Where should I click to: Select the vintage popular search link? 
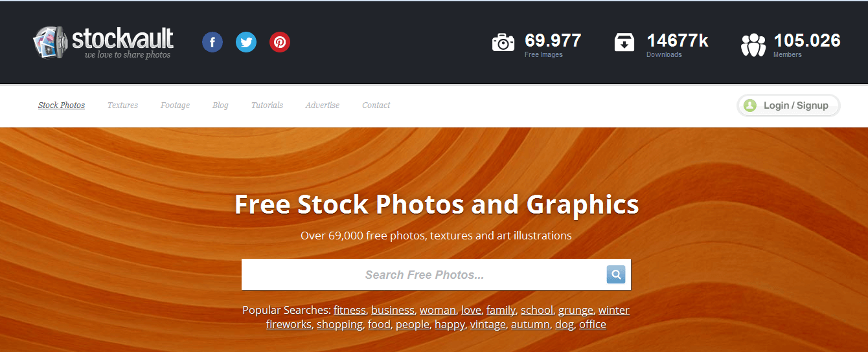click(x=488, y=324)
